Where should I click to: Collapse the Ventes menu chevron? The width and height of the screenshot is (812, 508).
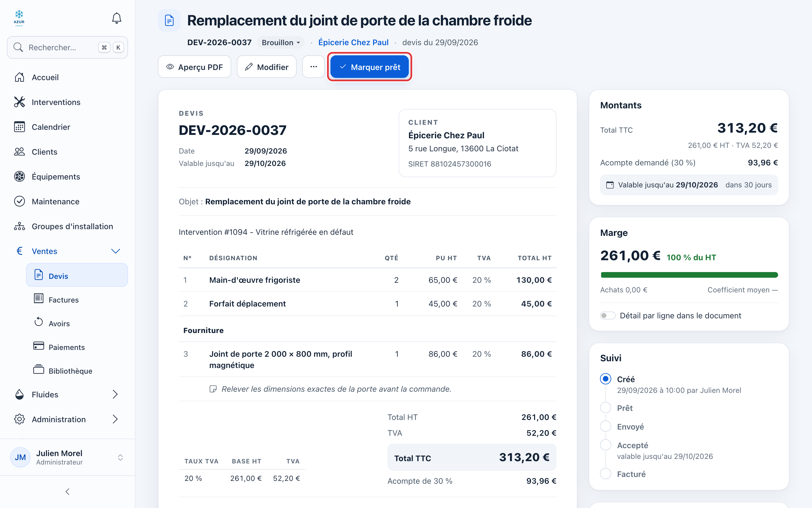click(x=115, y=251)
